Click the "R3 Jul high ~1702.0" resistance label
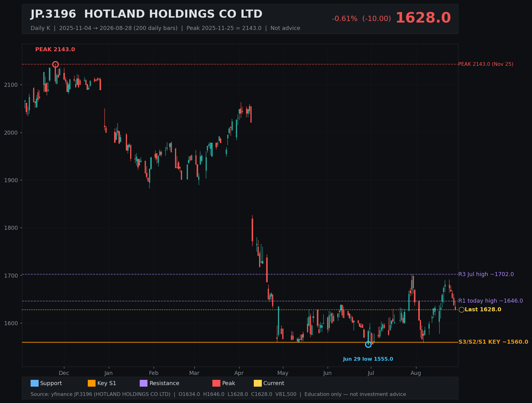 486,274
